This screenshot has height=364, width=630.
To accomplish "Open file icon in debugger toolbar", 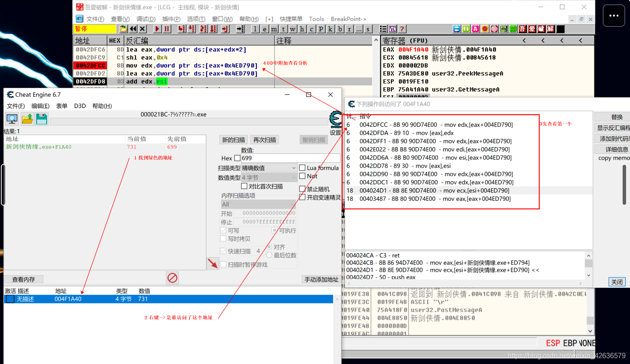I will point(123,29).
